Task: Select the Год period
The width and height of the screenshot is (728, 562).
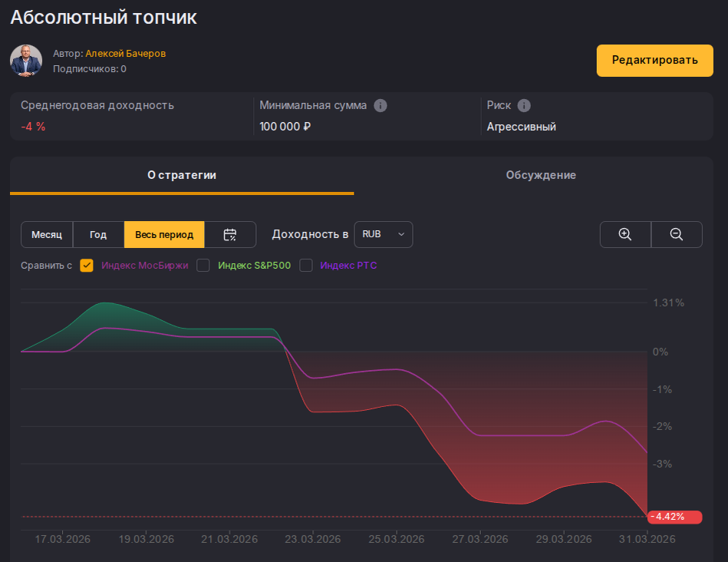Action: pyautogui.click(x=98, y=234)
